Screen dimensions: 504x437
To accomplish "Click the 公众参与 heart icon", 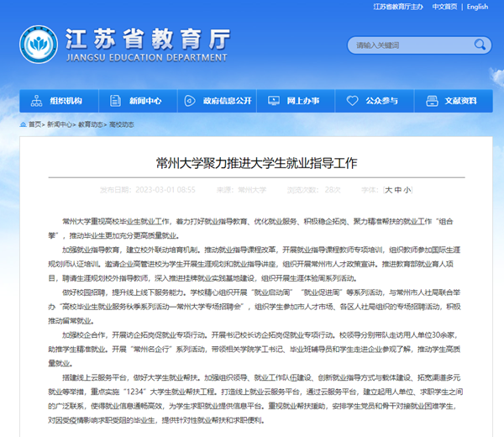I will pyautogui.click(x=351, y=100).
